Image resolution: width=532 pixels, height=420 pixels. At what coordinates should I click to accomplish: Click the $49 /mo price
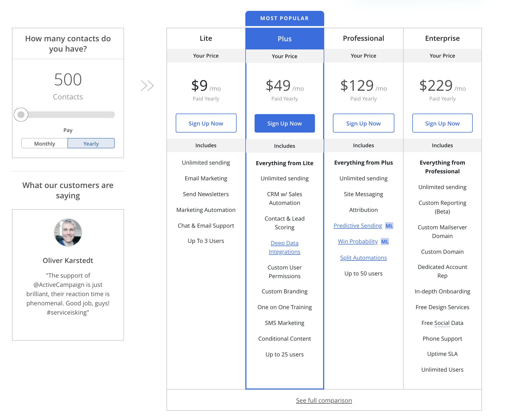(284, 86)
